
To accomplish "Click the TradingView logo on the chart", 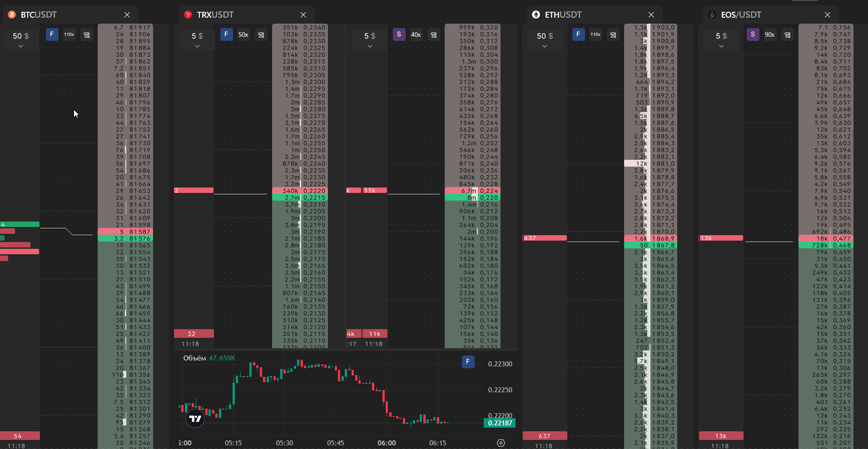I will (195, 419).
